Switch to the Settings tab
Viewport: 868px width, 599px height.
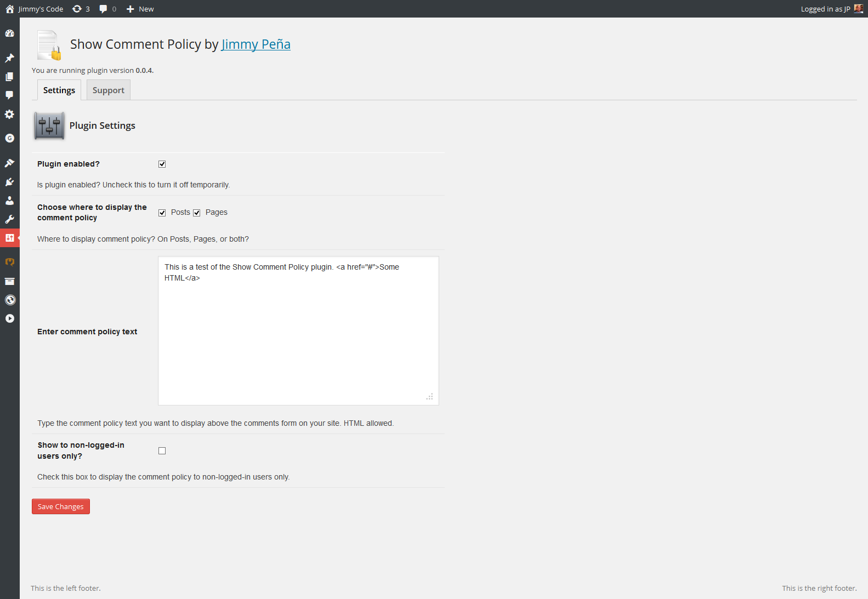click(x=59, y=90)
